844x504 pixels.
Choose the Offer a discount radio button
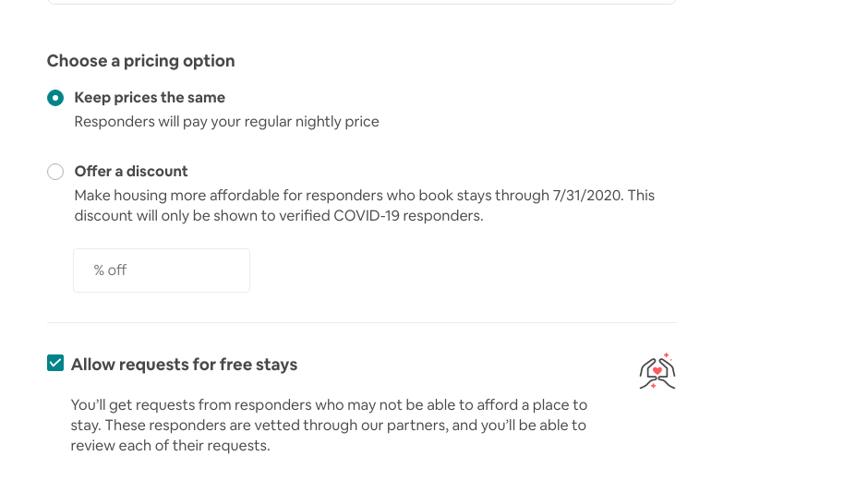55,172
